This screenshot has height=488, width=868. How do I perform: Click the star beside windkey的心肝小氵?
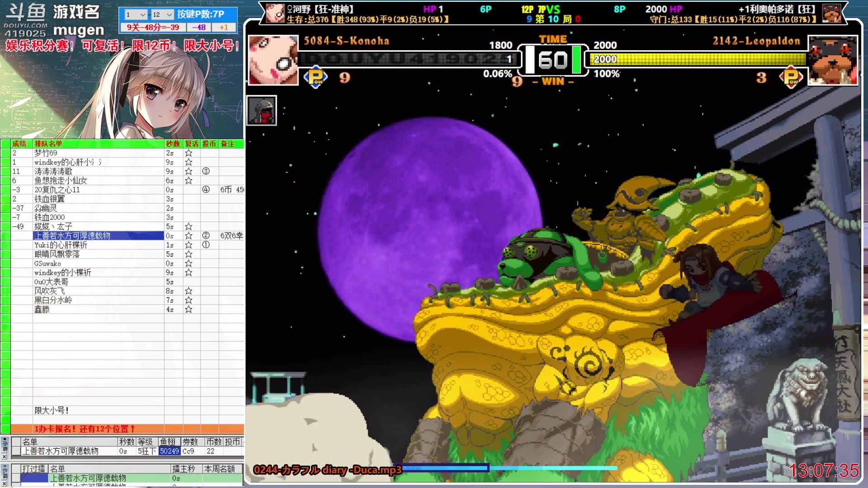(x=189, y=162)
